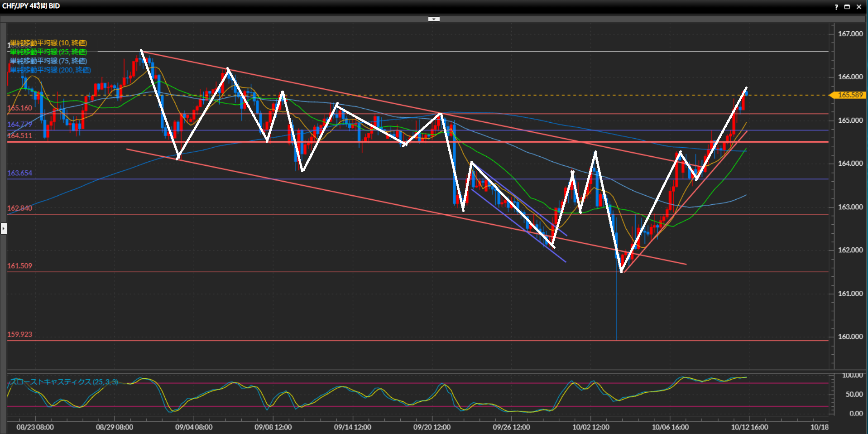Open the Slow Stochastics (25, 3, 3) label
Image resolution: width=868 pixels, height=434 pixels.
click(x=64, y=382)
